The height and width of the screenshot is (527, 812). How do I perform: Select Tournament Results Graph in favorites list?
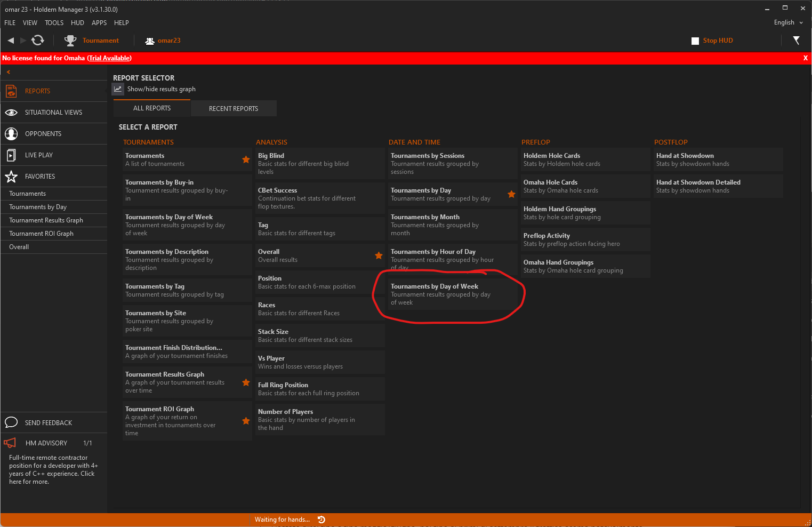click(x=54, y=220)
